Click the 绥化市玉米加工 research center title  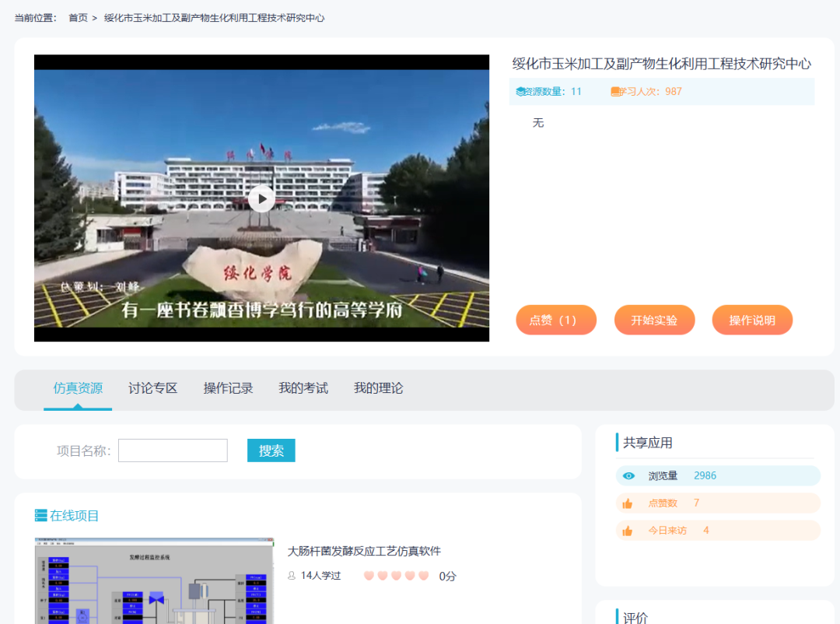pos(662,64)
